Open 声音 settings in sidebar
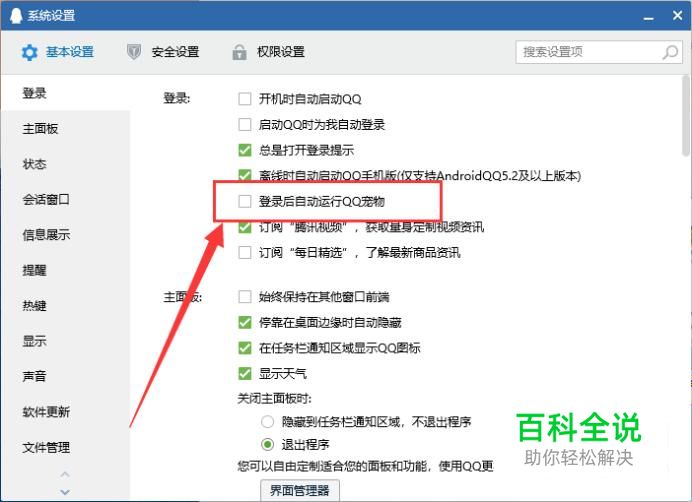The height and width of the screenshot is (502, 692). [65, 376]
